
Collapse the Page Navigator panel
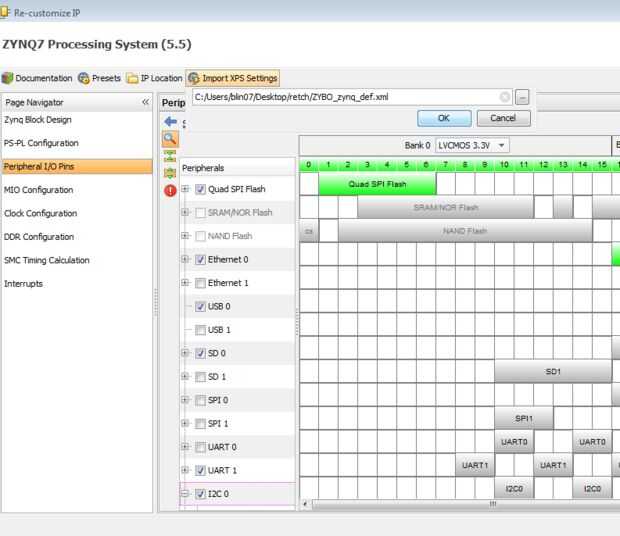[146, 102]
